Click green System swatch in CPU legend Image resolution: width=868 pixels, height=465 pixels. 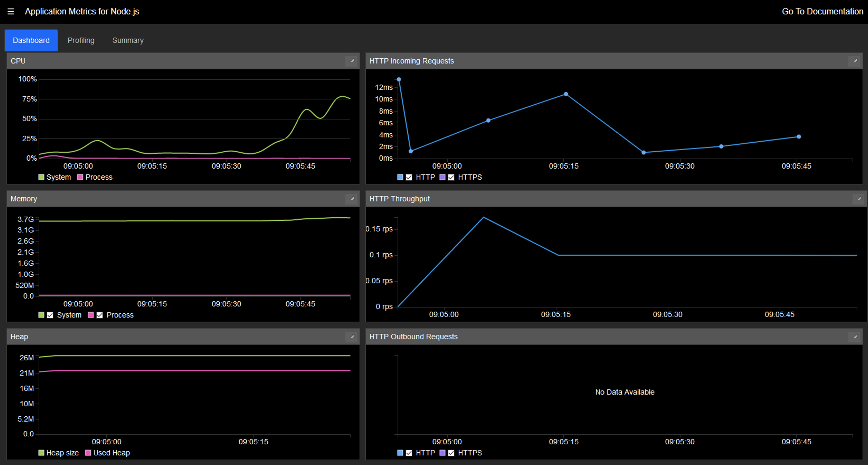point(41,177)
